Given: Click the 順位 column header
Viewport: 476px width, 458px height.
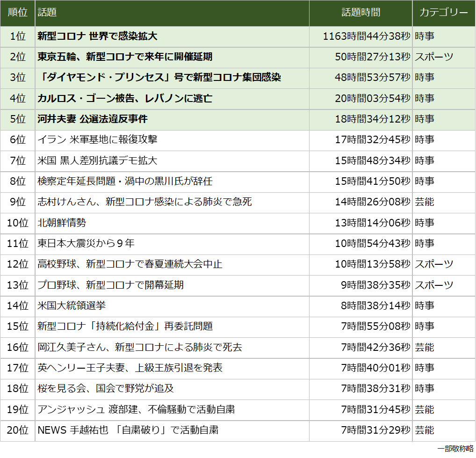Looking at the screenshot, I should [17, 13].
